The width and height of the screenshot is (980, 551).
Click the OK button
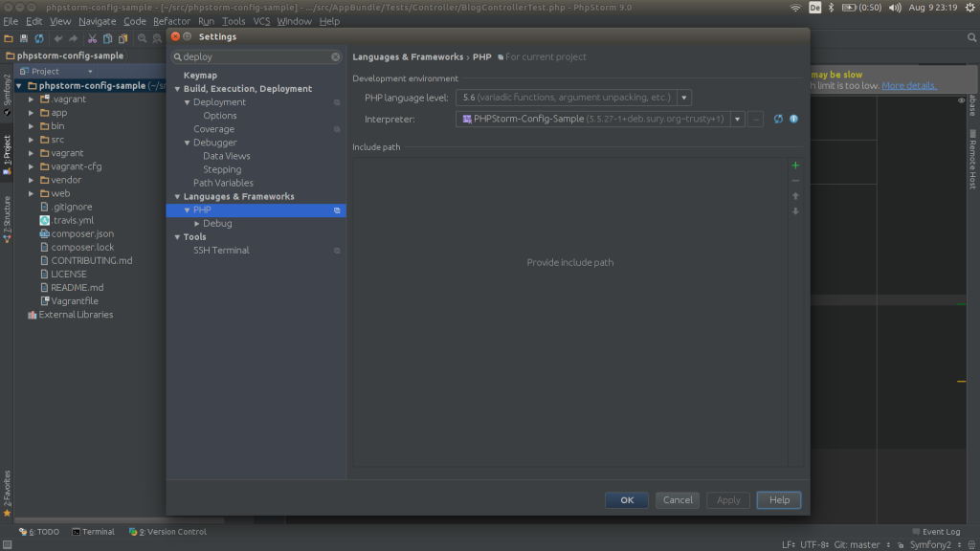coord(627,499)
